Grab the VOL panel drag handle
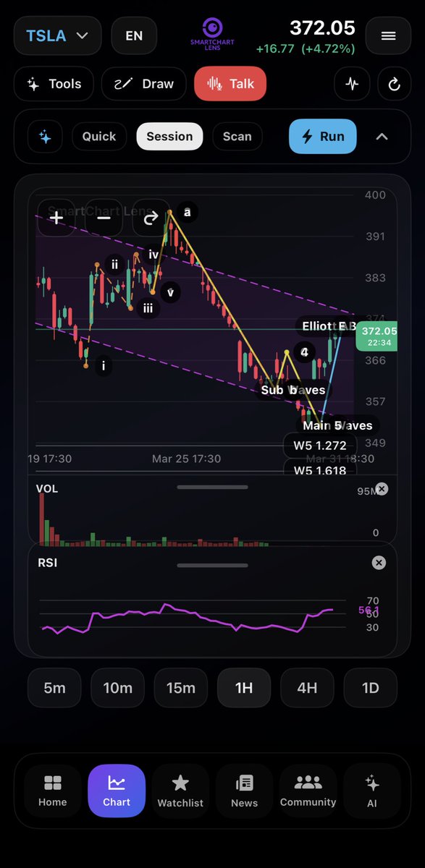This screenshot has width=425, height=868. point(212,487)
